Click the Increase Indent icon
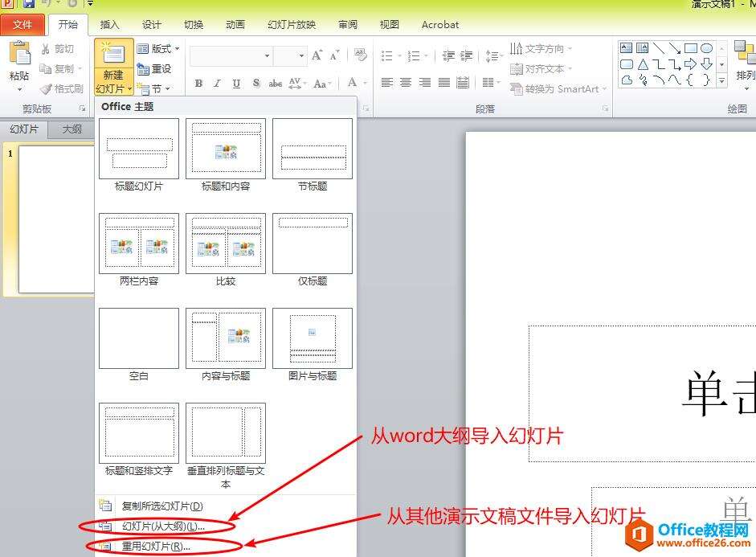 click(466, 56)
